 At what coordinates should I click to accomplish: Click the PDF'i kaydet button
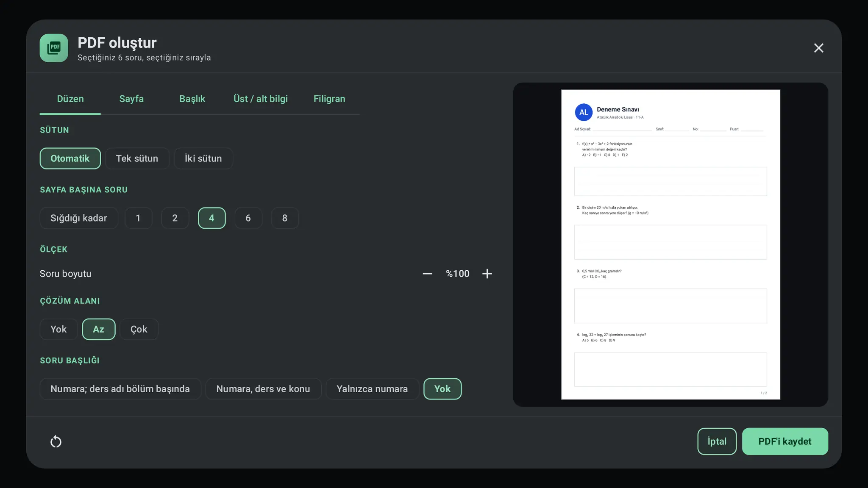pyautogui.click(x=785, y=441)
